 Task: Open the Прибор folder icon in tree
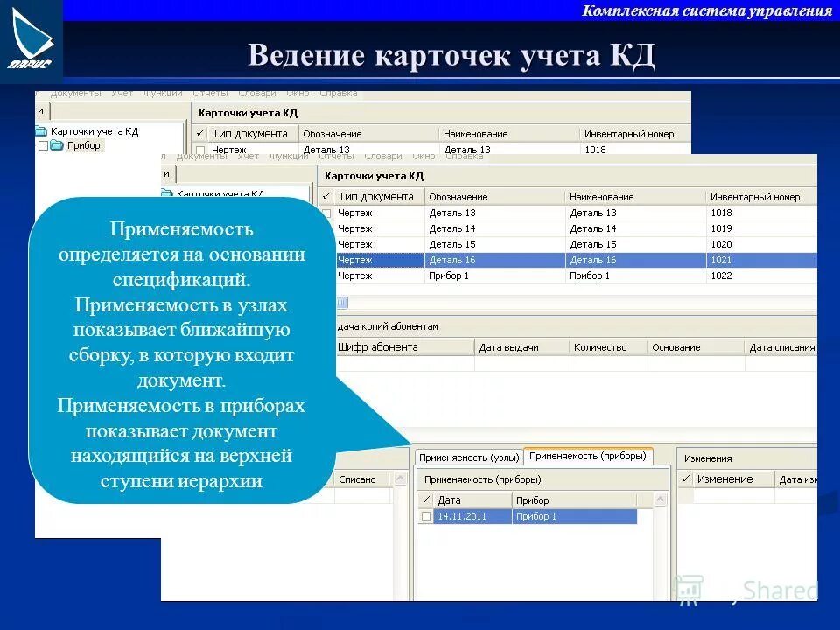pos(58,145)
